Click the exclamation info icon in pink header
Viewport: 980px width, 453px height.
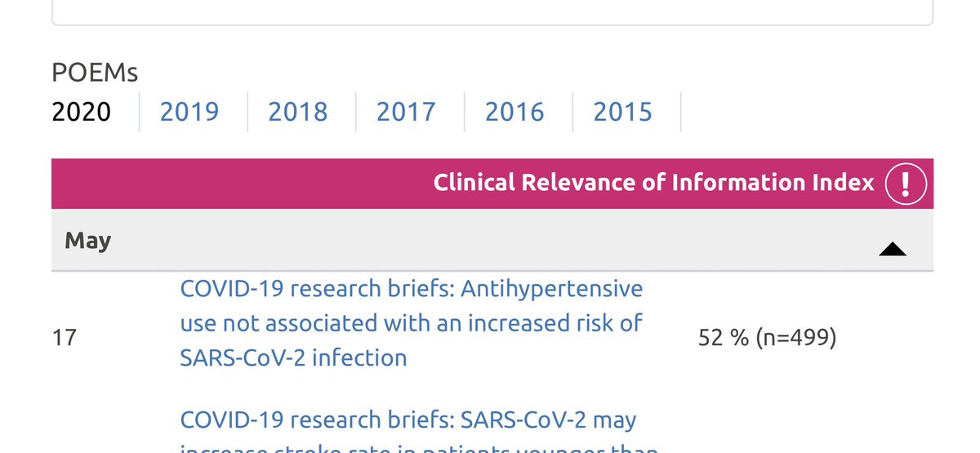906,183
